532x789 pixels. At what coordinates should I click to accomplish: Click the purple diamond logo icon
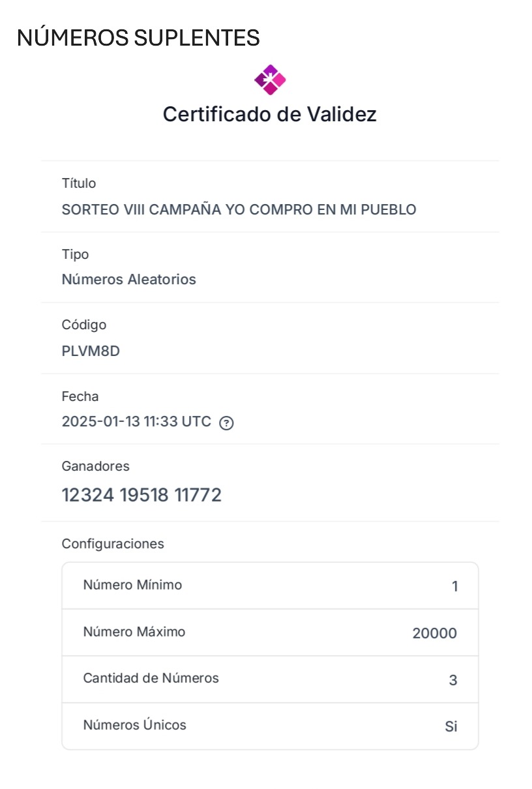tap(270, 80)
